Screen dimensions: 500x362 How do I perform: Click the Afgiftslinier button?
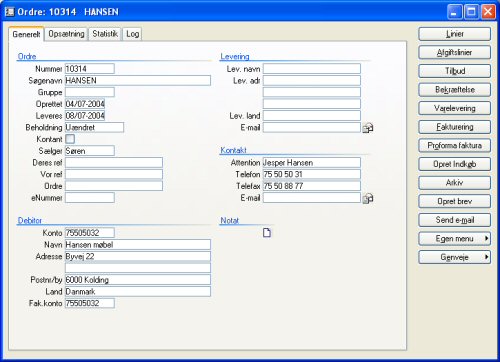tap(455, 53)
